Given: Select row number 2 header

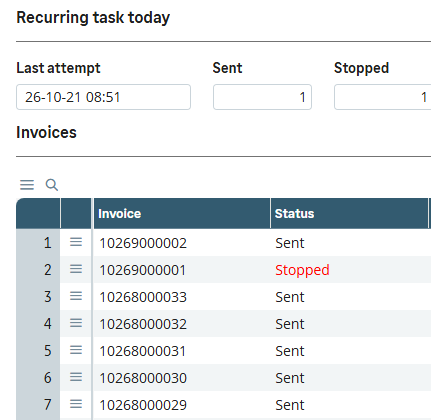Looking at the screenshot, I should pos(38,270).
